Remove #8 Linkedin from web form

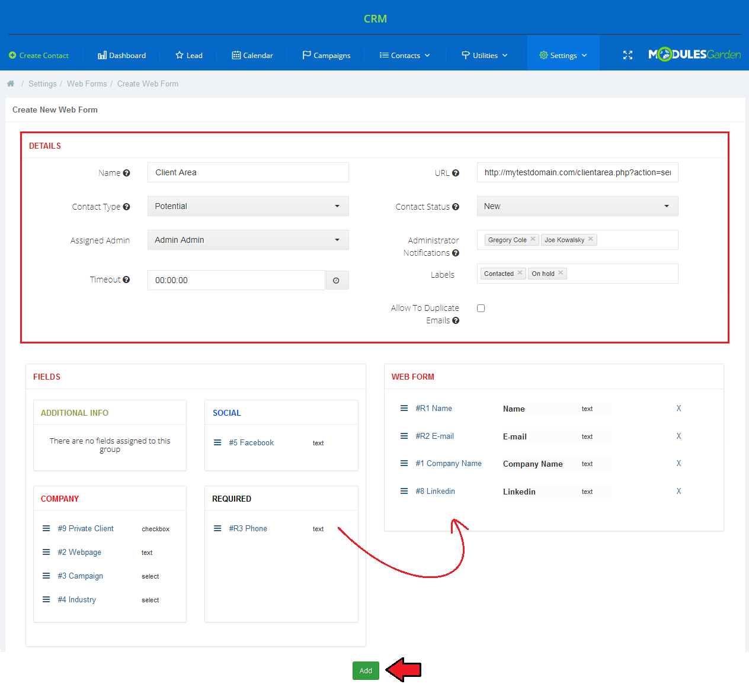(679, 491)
